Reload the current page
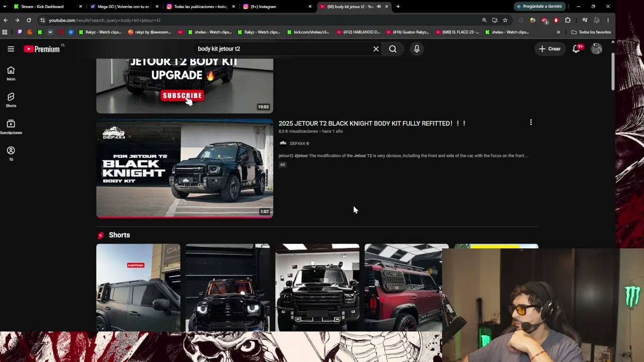This screenshot has width=644, height=362. tap(29, 20)
